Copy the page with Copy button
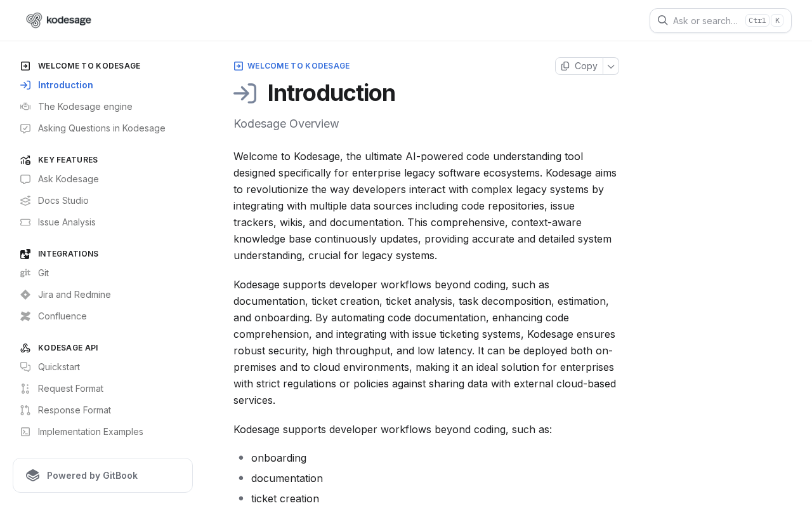The height and width of the screenshot is (508, 812). click(579, 66)
